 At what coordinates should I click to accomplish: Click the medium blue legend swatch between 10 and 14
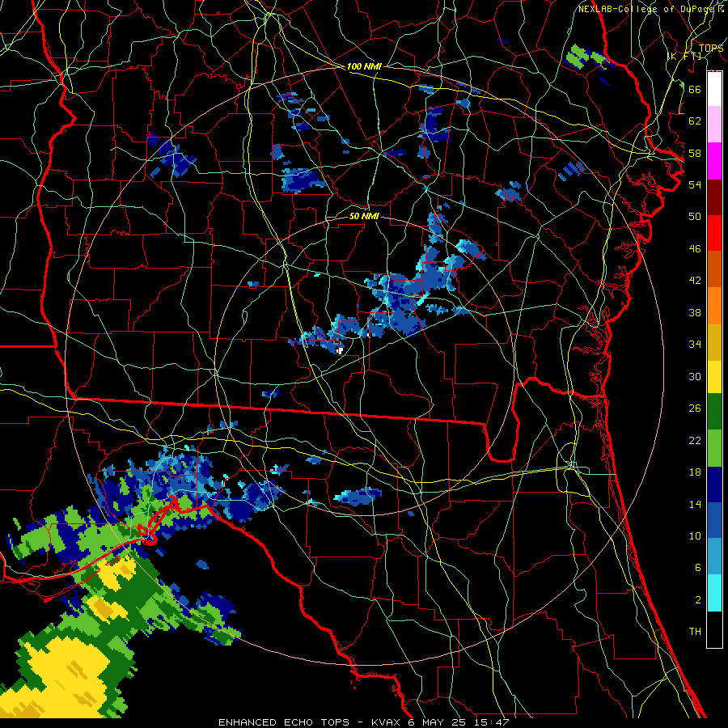(714, 520)
